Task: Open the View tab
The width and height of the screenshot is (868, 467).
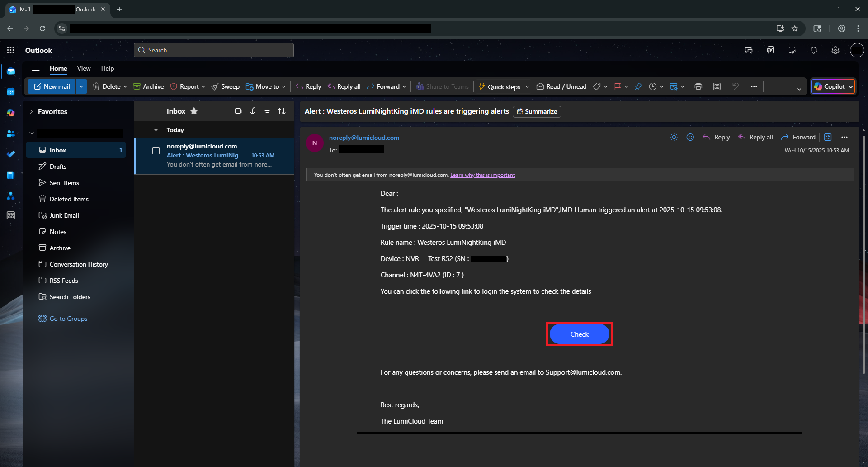Action: [x=84, y=68]
